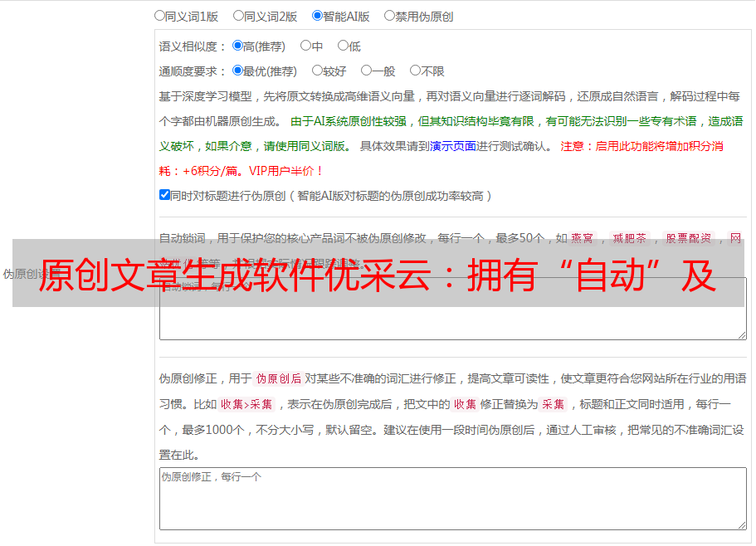Open the 演示页面 link
The width and height of the screenshot is (756, 546).
(453, 146)
